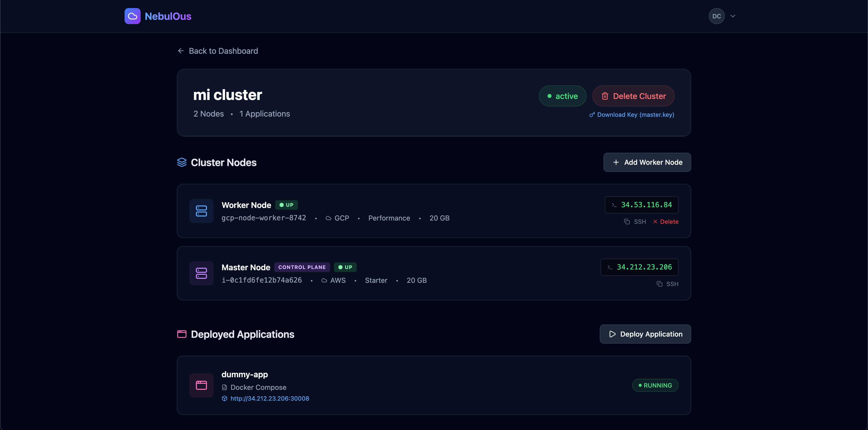Click the Worker Node server icon
Screen dimensions: 868x430
(201, 211)
